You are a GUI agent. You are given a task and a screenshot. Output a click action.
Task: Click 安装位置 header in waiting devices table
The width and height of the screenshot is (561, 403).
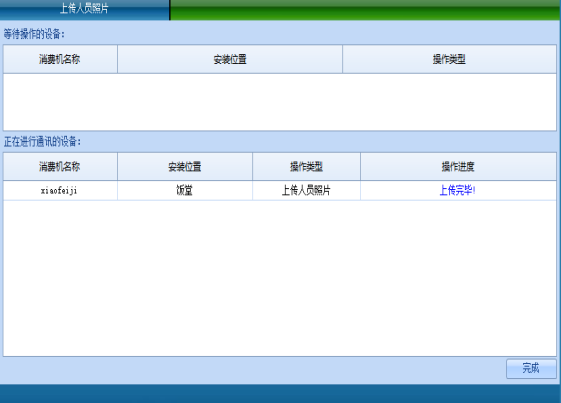pos(230,59)
